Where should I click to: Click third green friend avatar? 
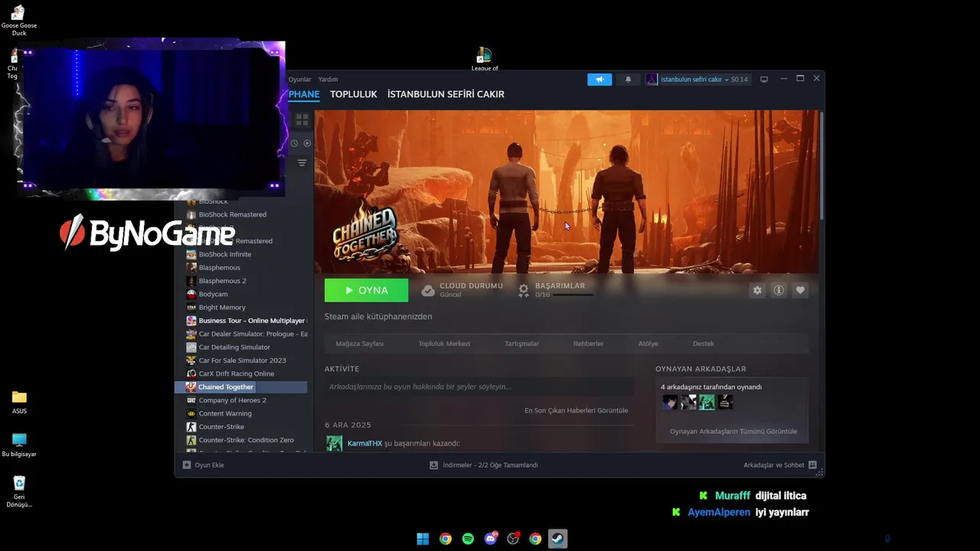pos(707,402)
